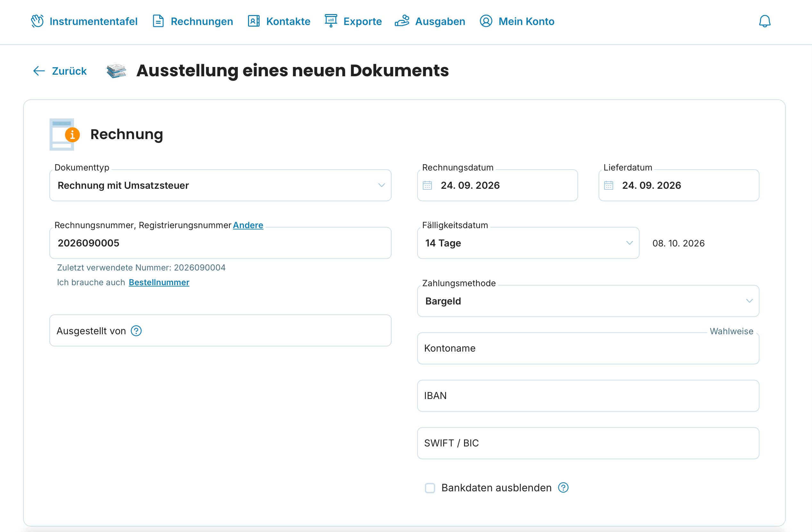Screen dimensions: 812x532
Task: Click the Ausgestellt von input field
Action: click(220, 331)
